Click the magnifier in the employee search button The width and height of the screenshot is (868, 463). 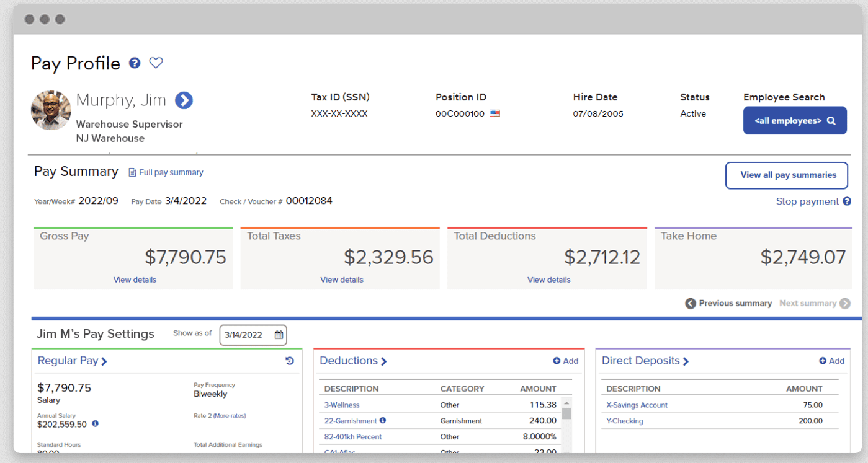coord(831,120)
